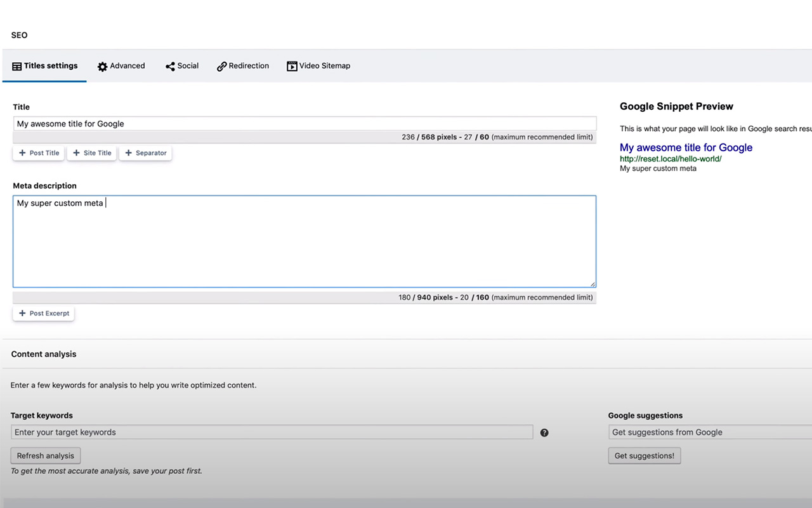This screenshot has width=812, height=508.
Task: Click inside the Meta description textarea
Action: tap(304, 241)
